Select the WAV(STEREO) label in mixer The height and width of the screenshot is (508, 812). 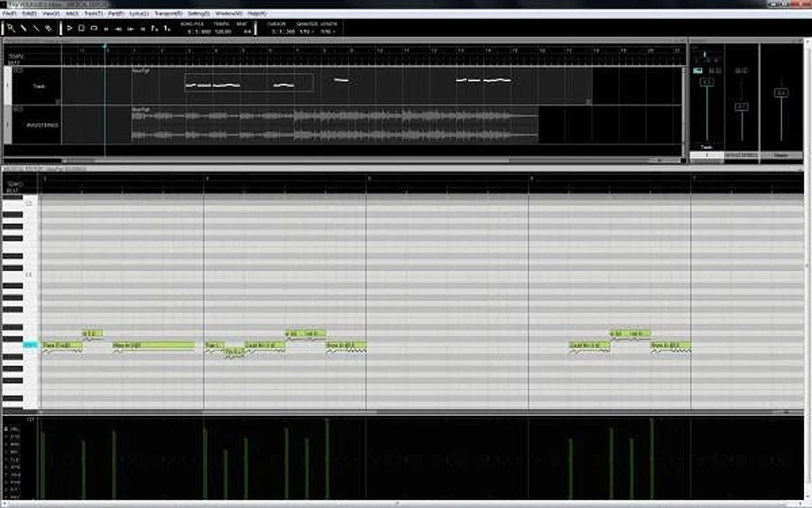click(x=742, y=155)
